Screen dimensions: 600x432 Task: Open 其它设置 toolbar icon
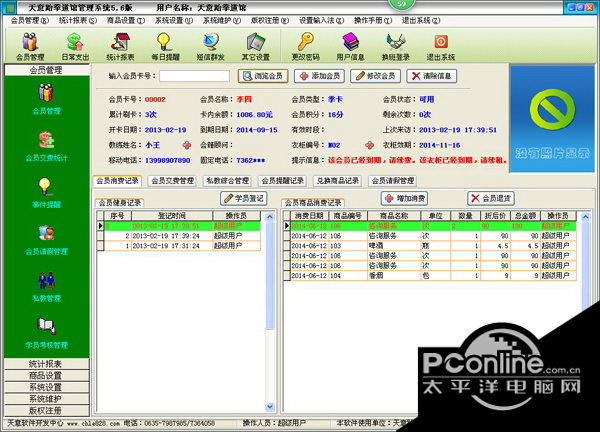click(255, 47)
